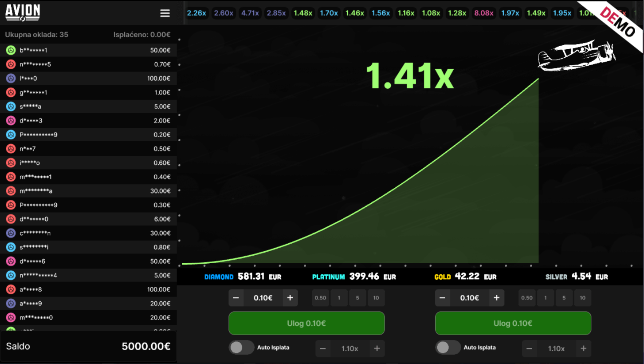Enable Auto Isplata on right bet panel
Image resolution: width=644 pixels, height=364 pixels.
[448, 348]
